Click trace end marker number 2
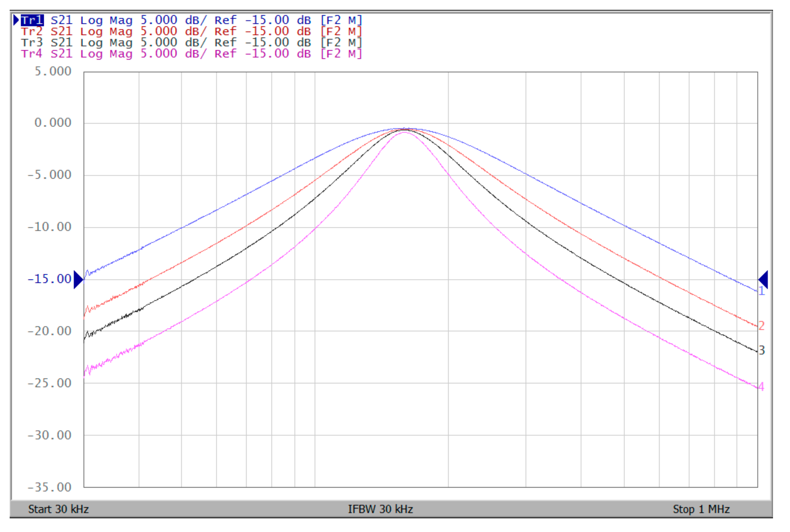Image resolution: width=790 pixels, height=532 pixels. point(761,326)
